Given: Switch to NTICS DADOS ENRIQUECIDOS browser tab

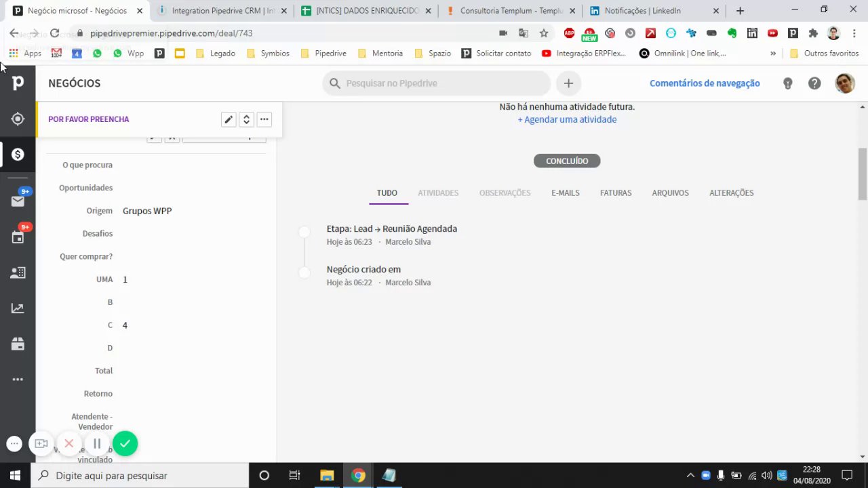Looking at the screenshot, I should (x=366, y=11).
